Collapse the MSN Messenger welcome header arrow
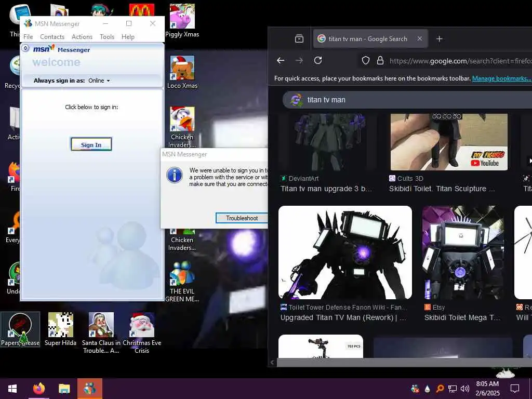Screen dimensions: 532x399 [x=25, y=48]
